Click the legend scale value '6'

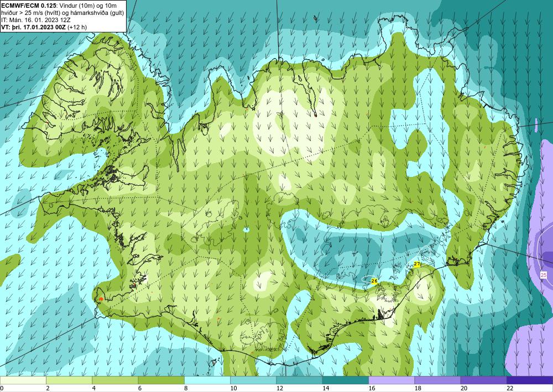coord(140,388)
